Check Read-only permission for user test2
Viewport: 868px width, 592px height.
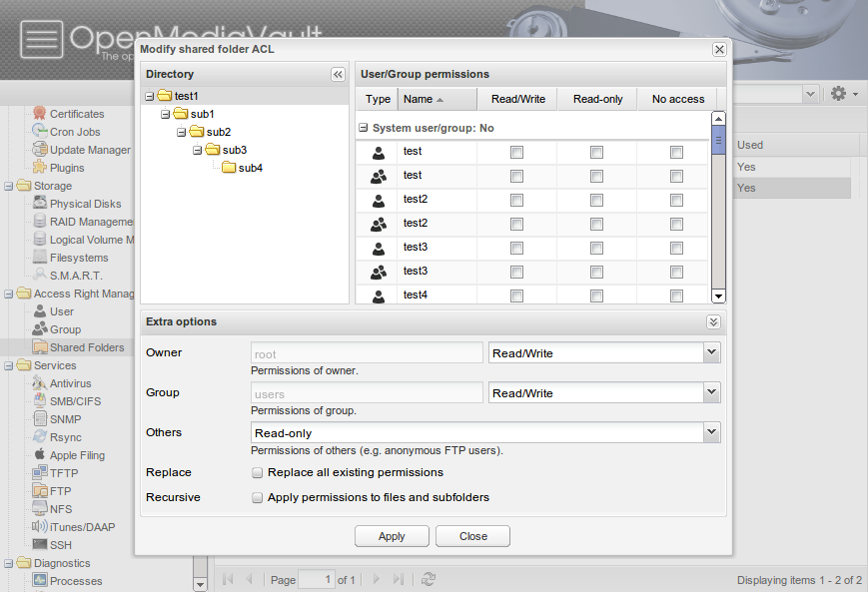(595, 200)
